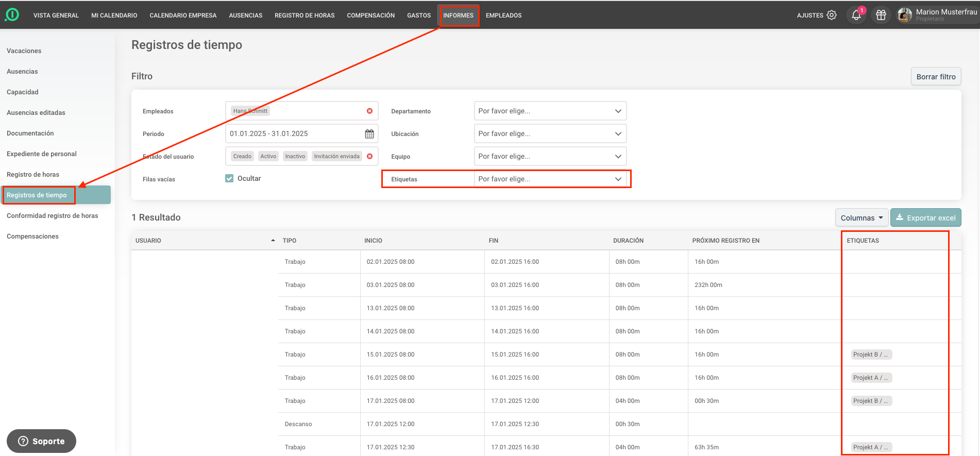Expand the Ubicación dropdown
The height and width of the screenshot is (456, 980).
pyautogui.click(x=550, y=134)
